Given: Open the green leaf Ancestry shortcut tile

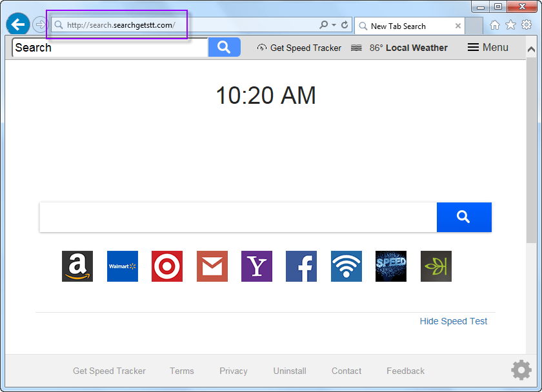Looking at the screenshot, I should tap(436, 266).
